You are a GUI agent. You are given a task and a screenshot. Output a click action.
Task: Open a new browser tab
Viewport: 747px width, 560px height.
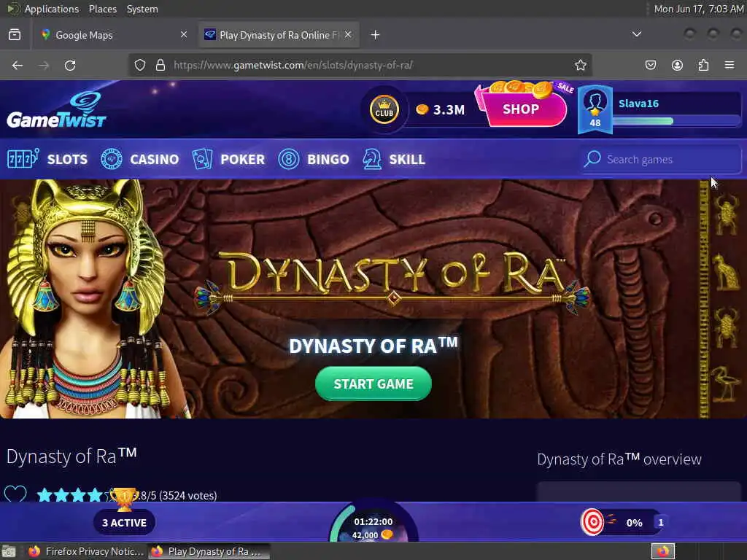point(376,35)
